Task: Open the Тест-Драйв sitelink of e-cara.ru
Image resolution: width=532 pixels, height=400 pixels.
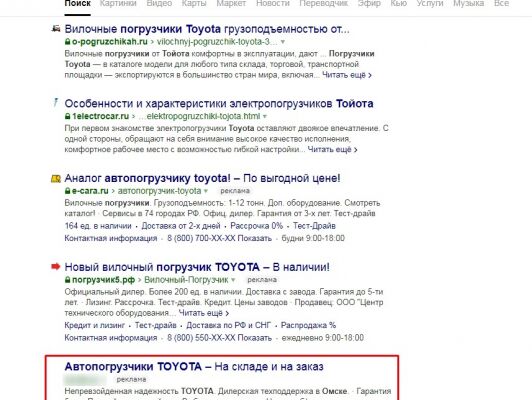Action: [x=314, y=226]
